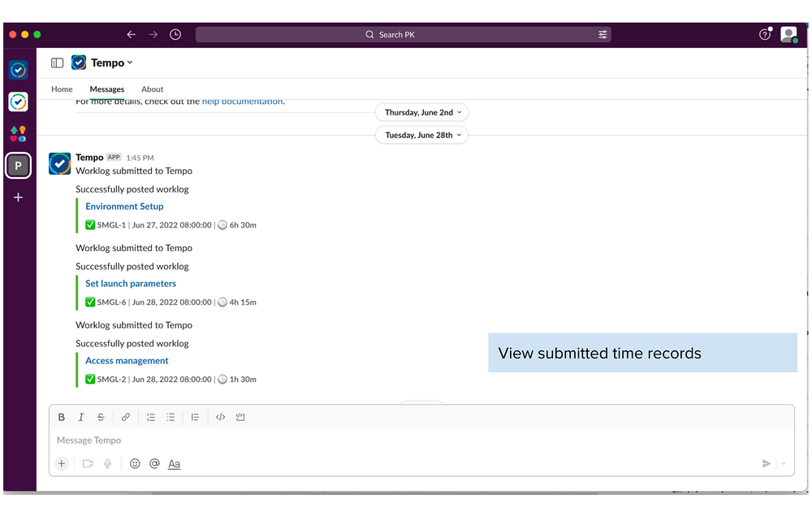Switch to the About tab
The width and height of the screenshot is (812, 508).
(153, 89)
